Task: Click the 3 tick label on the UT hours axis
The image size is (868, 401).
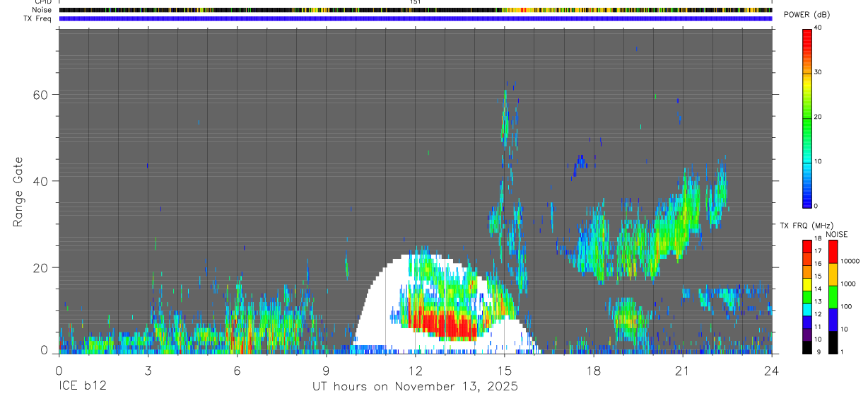Action: (x=148, y=370)
